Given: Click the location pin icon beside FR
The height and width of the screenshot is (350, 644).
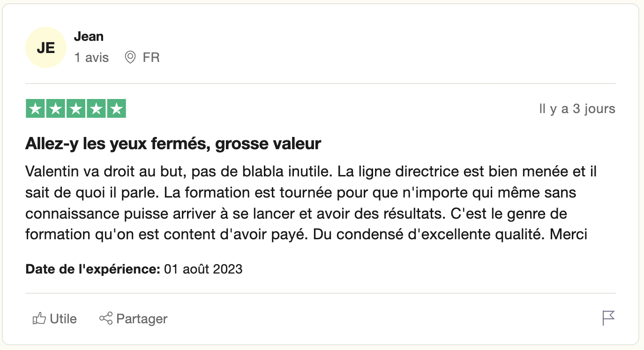Looking at the screenshot, I should (130, 58).
